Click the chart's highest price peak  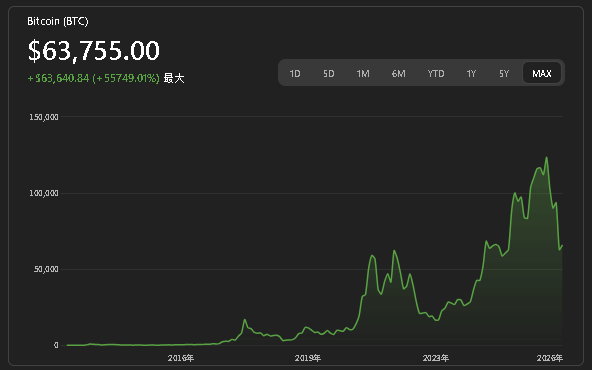[x=546, y=158]
